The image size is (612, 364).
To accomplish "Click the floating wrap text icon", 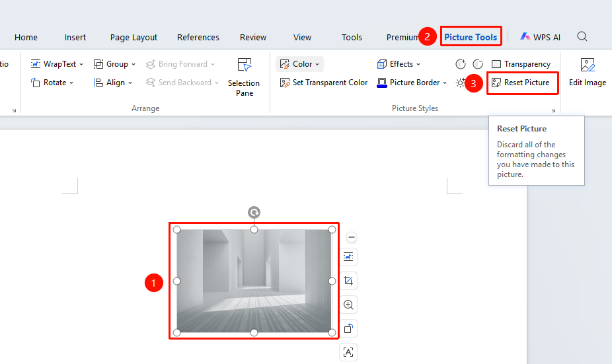I will pyautogui.click(x=348, y=257).
